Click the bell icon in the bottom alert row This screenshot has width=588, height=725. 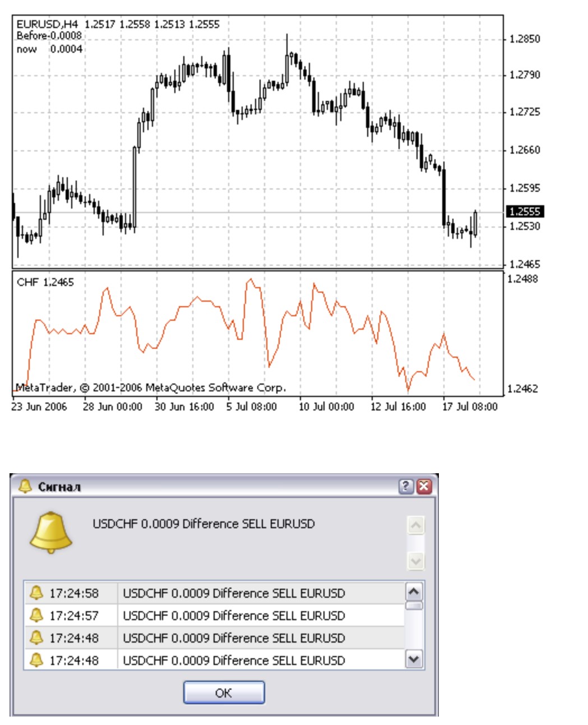tap(36, 660)
